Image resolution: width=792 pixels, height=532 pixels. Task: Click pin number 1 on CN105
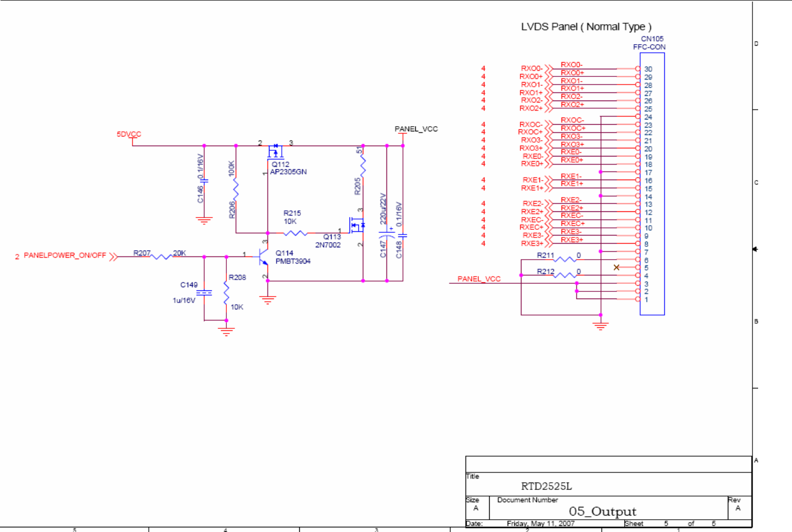tap(646, 300)
